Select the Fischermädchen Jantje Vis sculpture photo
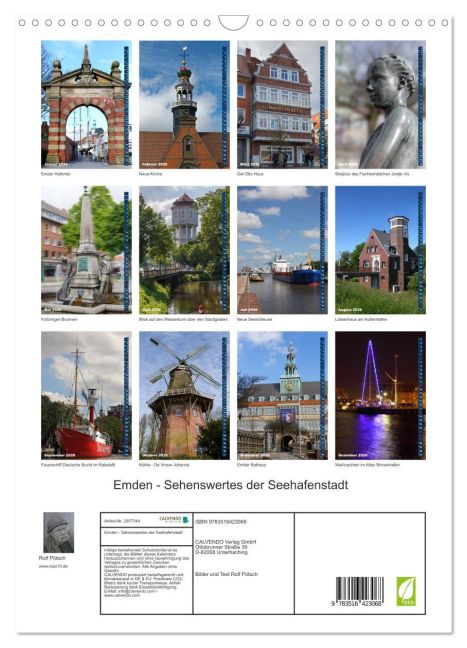Image resolution: width=467 pixels, height=648 pixels. click(380, 105)
